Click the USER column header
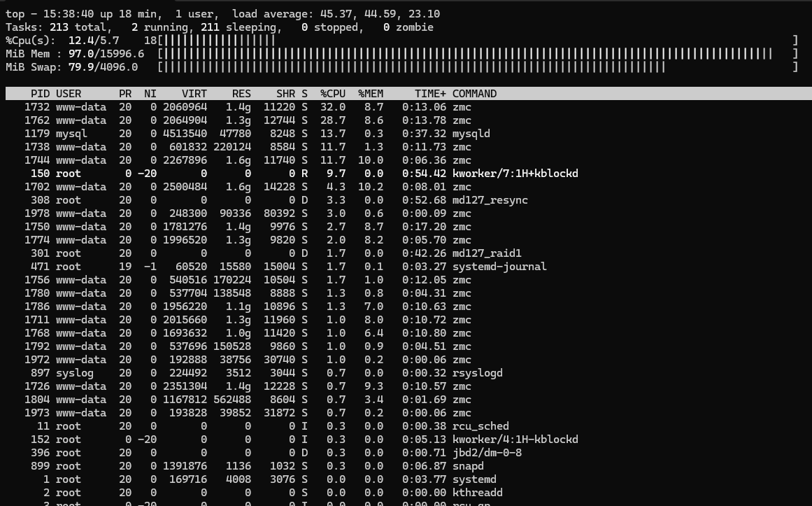Image resolution: width=812 pixels, height=506 pixels. pos(68,93)
